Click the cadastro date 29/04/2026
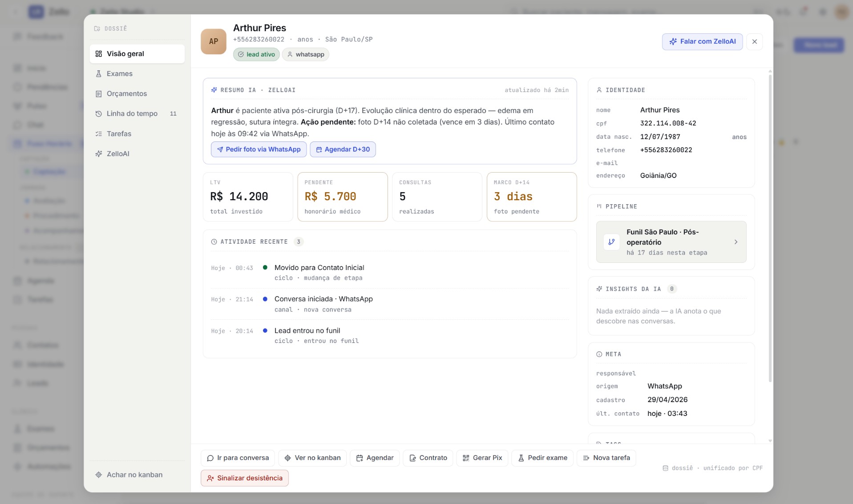Image resolution: width=853 pixels, height=504 pixels. [x=667, y=400]
